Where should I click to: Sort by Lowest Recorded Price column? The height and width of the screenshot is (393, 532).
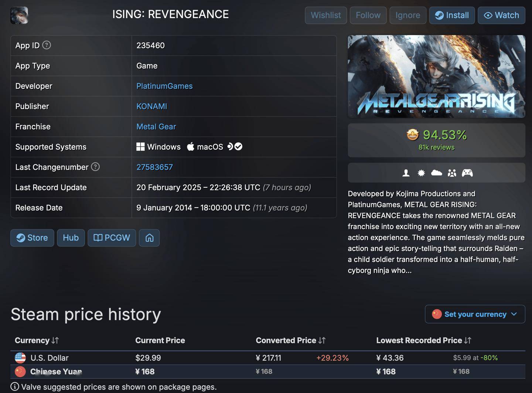coord(424,341)
